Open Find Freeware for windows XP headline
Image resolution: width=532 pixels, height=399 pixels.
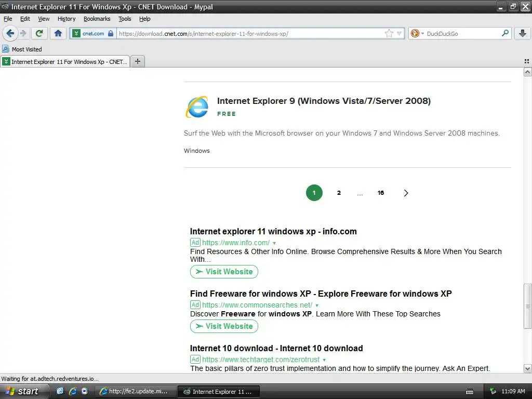pyautogui.click(x=321, y=294)
